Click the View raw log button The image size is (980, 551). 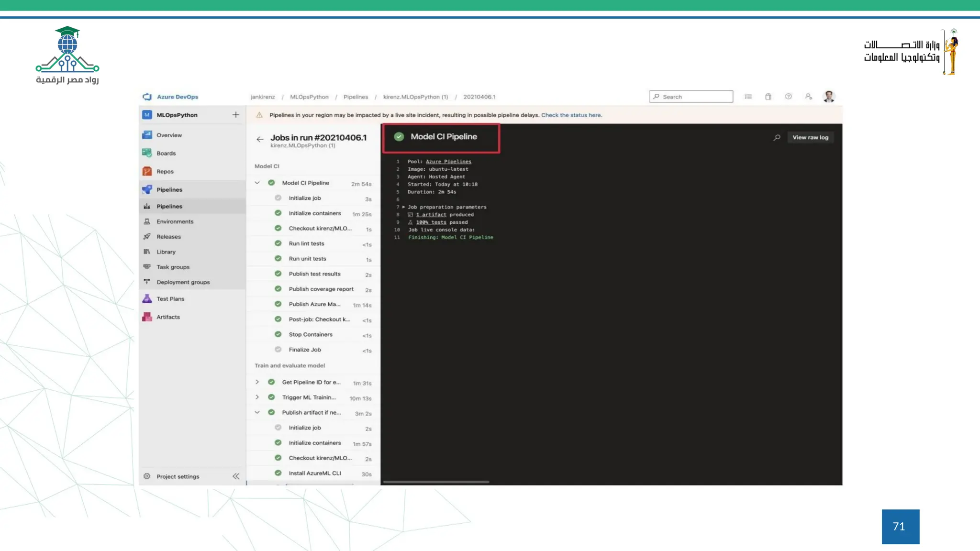pos(810,137)
